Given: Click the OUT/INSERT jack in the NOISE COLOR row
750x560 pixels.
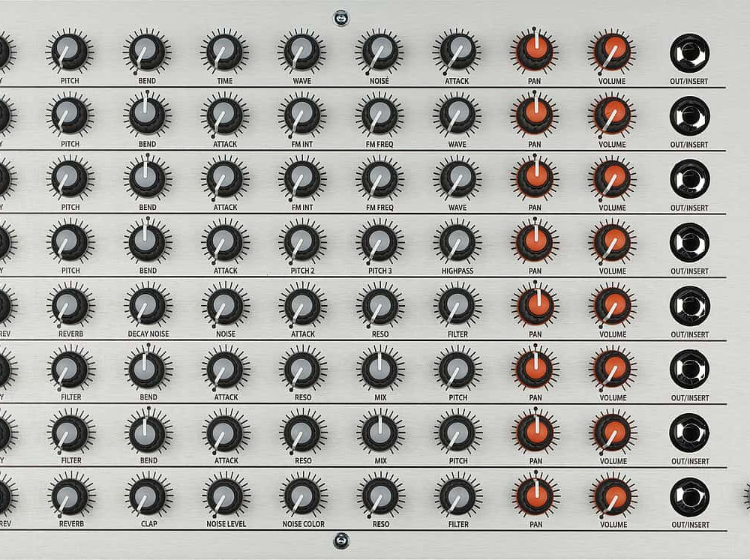Looking at the screenshot, I should [689, 496].
